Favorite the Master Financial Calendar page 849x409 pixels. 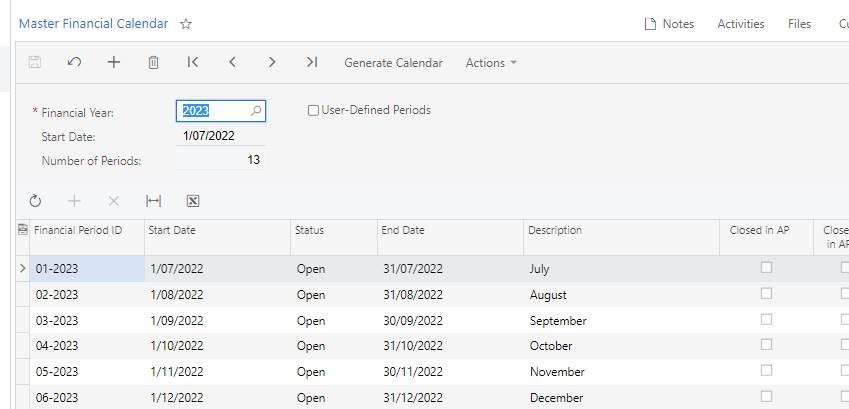click(186, 24)
